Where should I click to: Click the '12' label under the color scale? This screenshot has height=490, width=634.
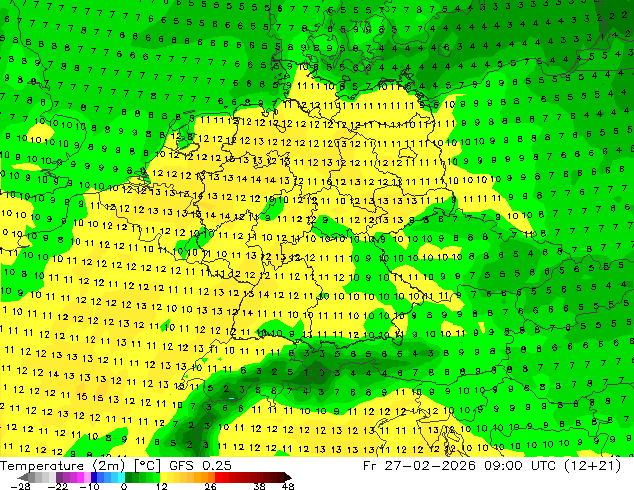pos(162,486)
